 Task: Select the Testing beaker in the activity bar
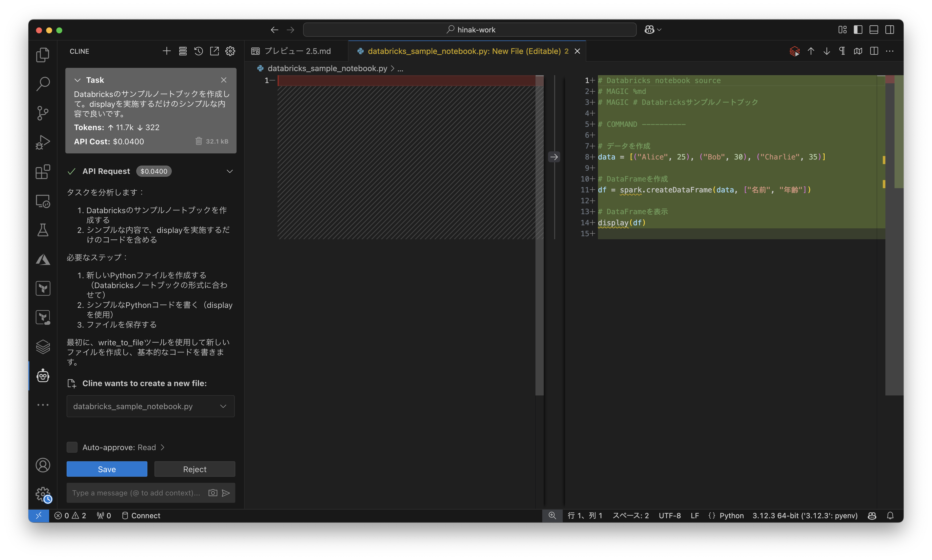coord(43,230)
